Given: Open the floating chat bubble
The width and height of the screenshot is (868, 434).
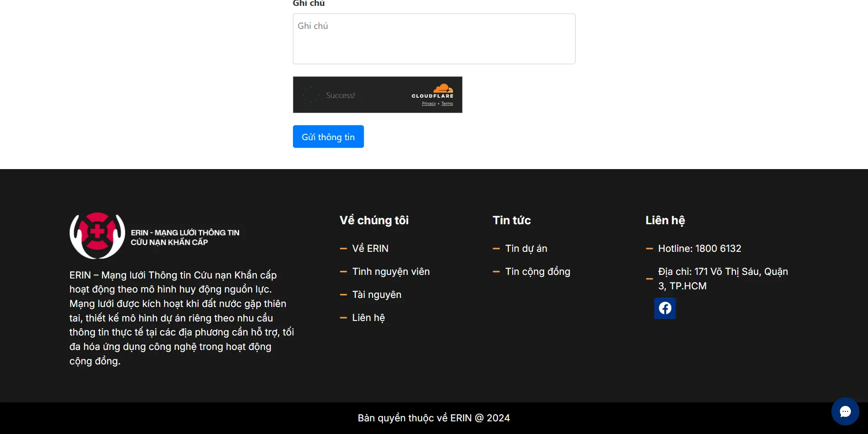Looking at the screenshot, I should pos(845,411).
